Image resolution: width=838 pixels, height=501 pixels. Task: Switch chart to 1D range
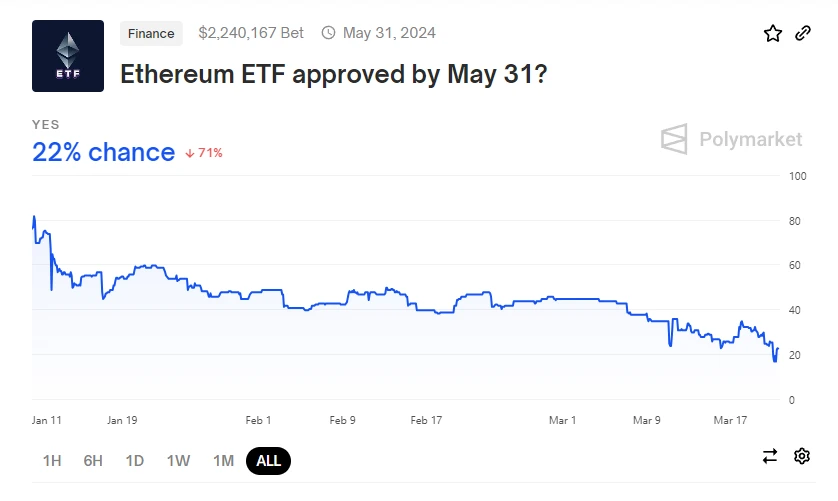click(x=135, y=460)
